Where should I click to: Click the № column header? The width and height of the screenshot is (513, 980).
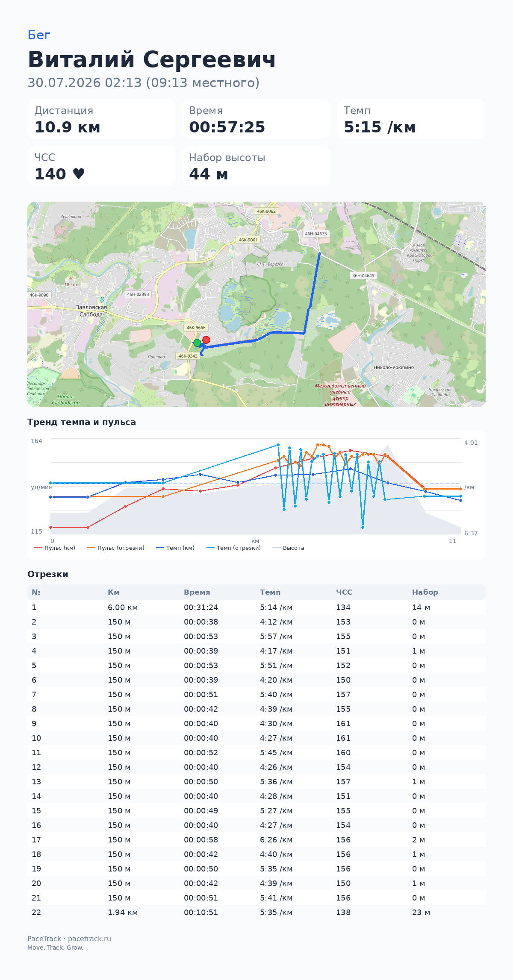36,592
